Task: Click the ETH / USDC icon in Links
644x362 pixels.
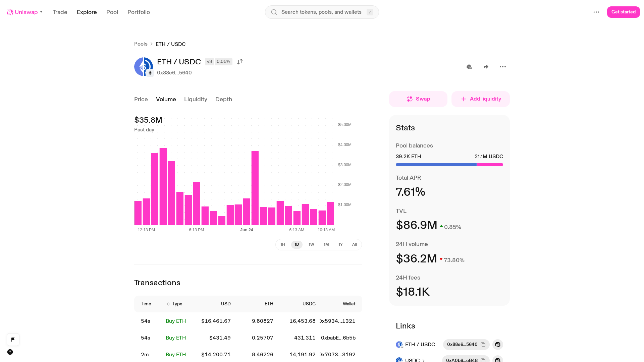Action: 399,345
